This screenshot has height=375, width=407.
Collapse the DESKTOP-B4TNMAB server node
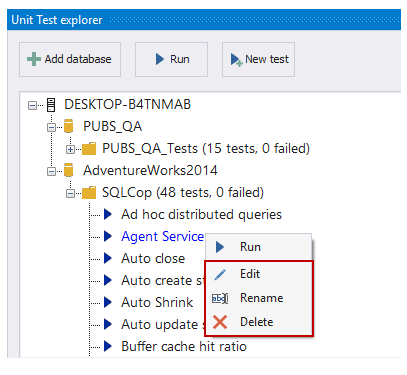32,106
